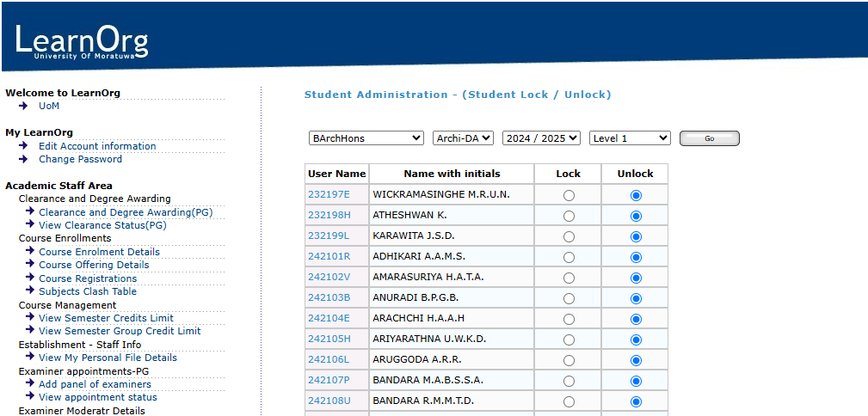Open the 2024 / 2025 academic year dropdown
This screenshot has width=868, height=416.
point(541,138)
